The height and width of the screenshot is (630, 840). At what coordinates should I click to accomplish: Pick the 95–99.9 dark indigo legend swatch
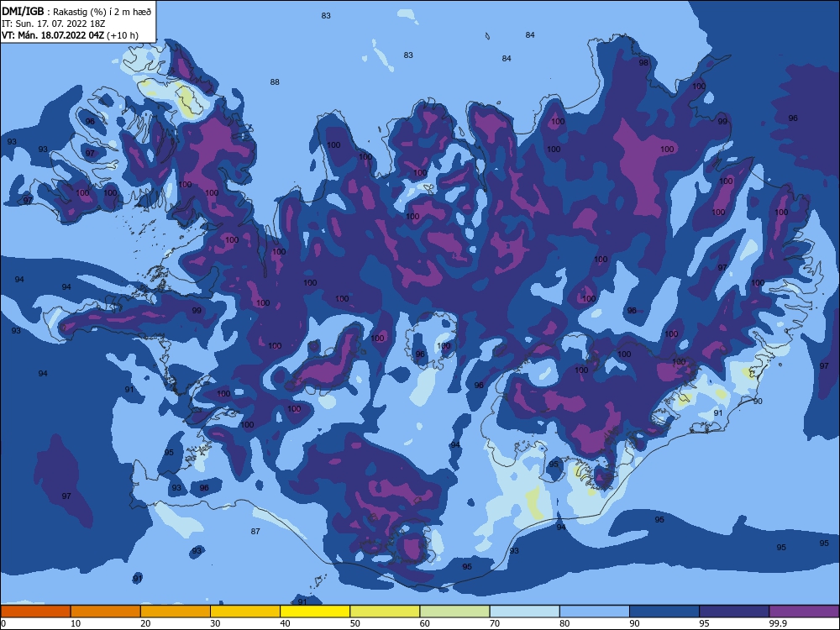click(734, 612)
